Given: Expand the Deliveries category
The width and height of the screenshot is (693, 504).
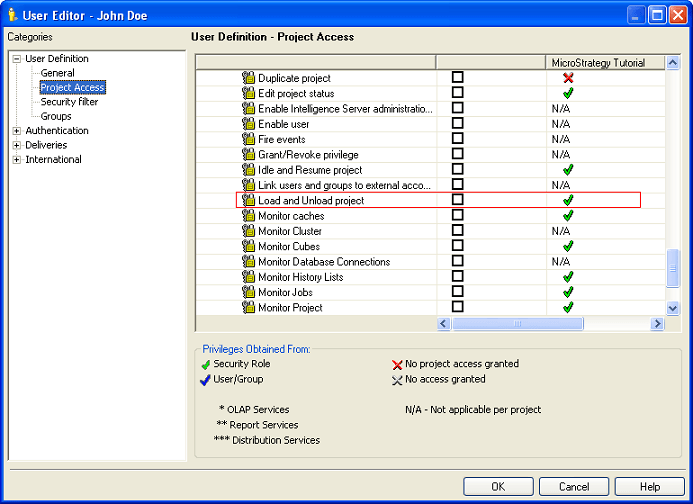Looking at the screenshot, I should click(x=17, y=145).
